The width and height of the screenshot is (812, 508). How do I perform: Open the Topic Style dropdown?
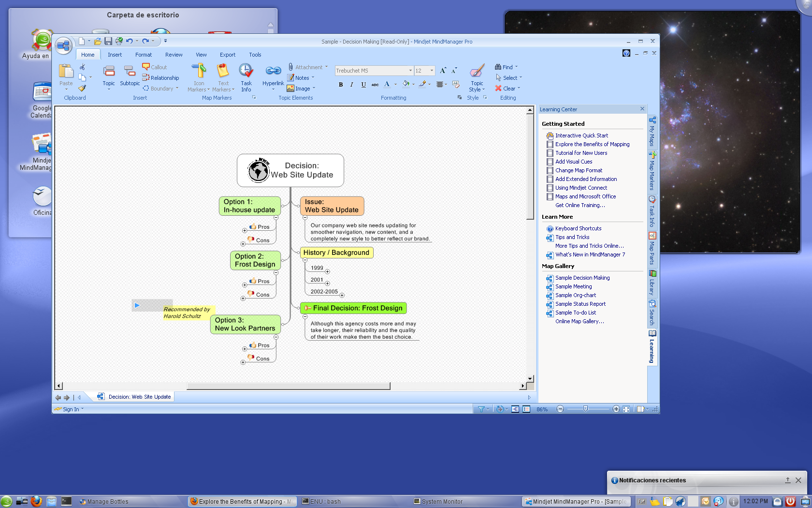[x=477, y=78]
